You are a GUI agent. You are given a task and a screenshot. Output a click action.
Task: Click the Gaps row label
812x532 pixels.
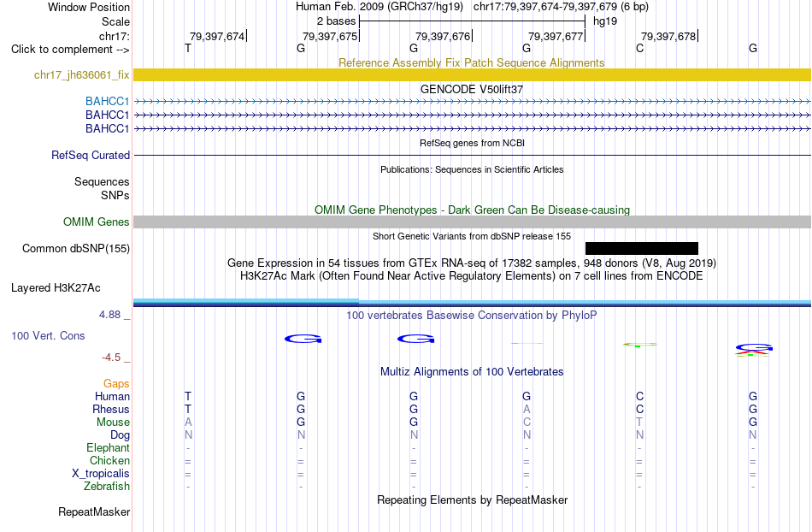[x=116, y=383]
